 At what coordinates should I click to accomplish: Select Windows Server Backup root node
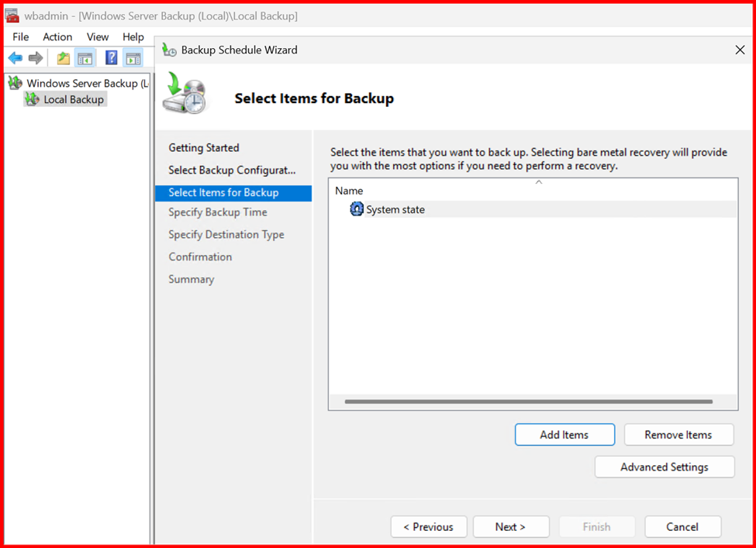point(81,83)
